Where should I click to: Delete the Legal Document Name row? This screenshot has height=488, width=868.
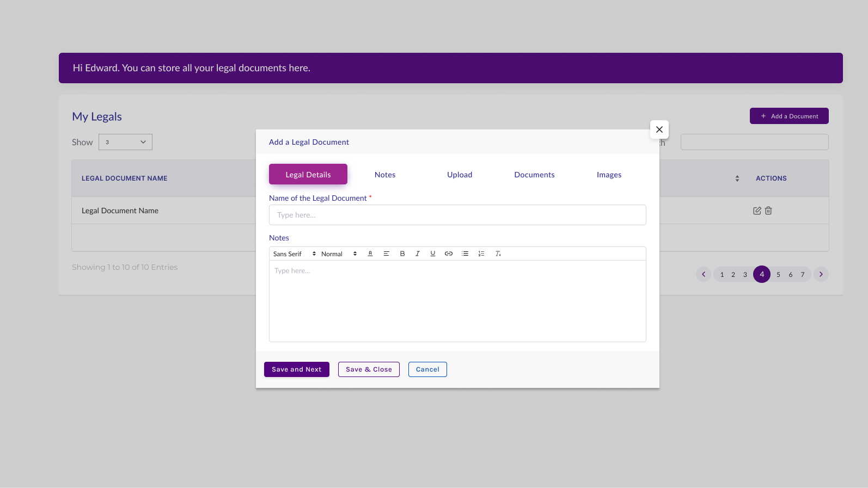[x=768, y=211]
